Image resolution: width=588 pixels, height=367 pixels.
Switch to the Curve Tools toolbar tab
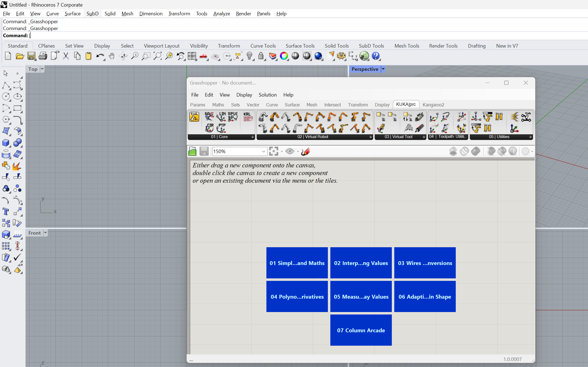(263, 46)
